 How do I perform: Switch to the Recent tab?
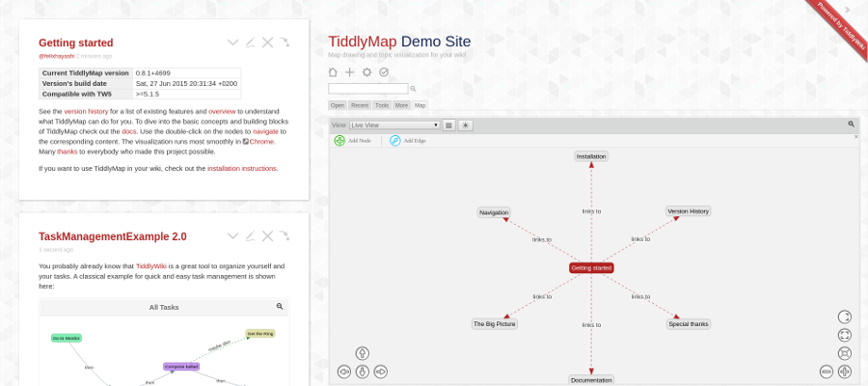click(x=360, y=105)
